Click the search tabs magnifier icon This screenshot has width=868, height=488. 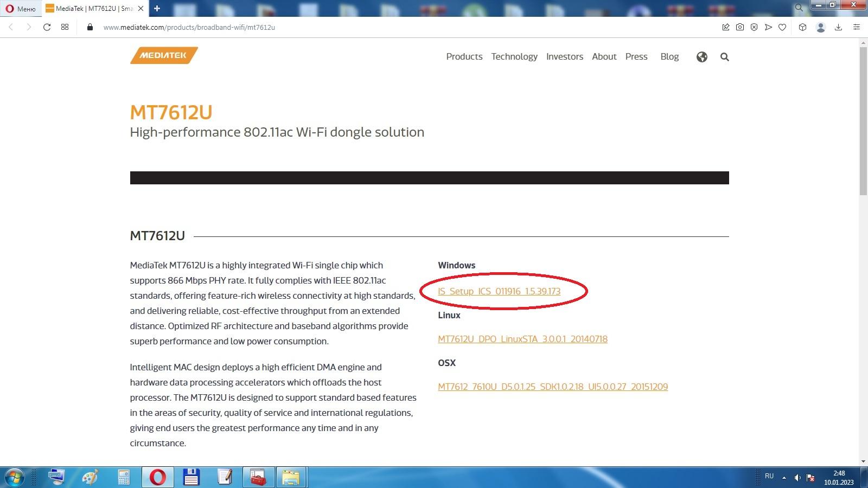pyautogui.click(x=799, y=8)
